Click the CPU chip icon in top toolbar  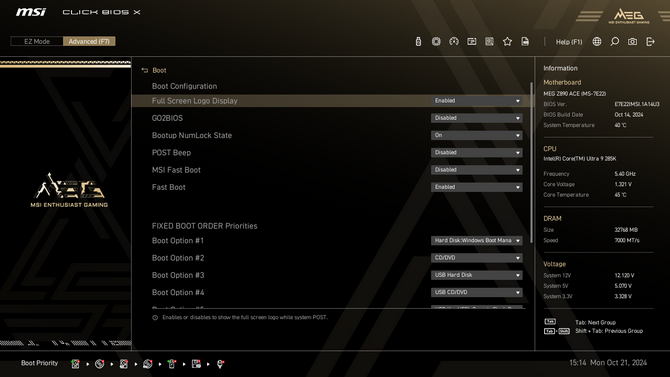click(436, 41)
